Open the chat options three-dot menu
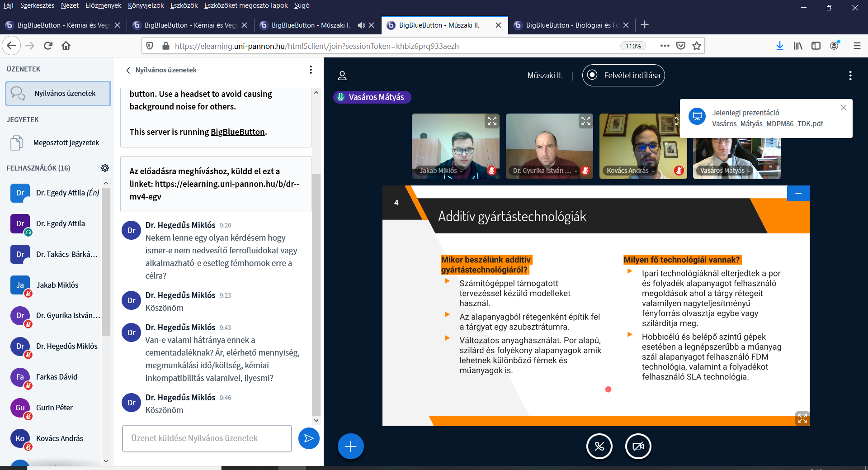This screenshot has width=868, height=470. point(311,70)
